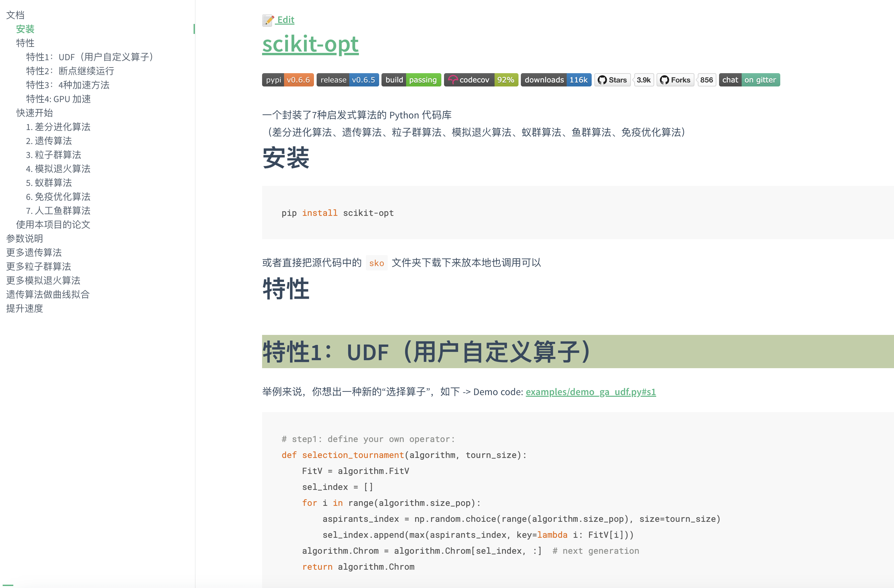Open 参数说明 page in sidebar

click(x=25, y=238)
